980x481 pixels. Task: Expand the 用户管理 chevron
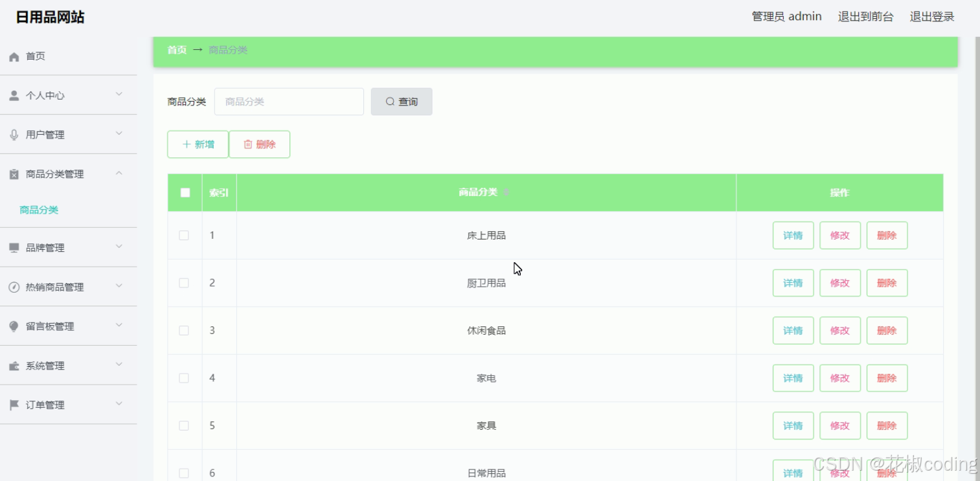point(119,133)
